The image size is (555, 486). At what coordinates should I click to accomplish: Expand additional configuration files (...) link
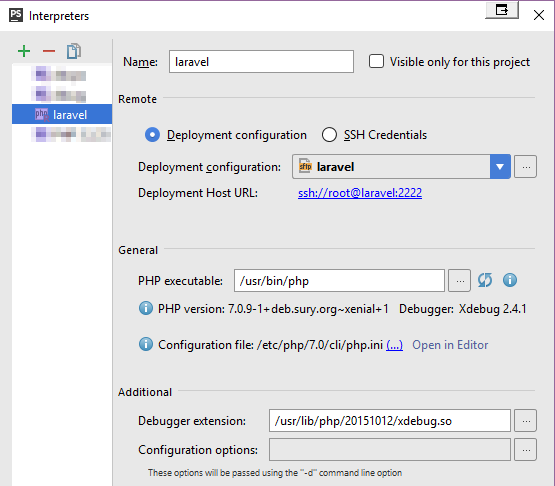tap(394, 345)
